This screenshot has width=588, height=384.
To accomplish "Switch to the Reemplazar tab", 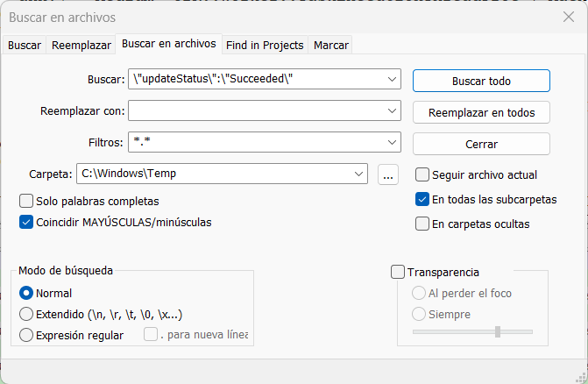I will [x=81, y=45].
